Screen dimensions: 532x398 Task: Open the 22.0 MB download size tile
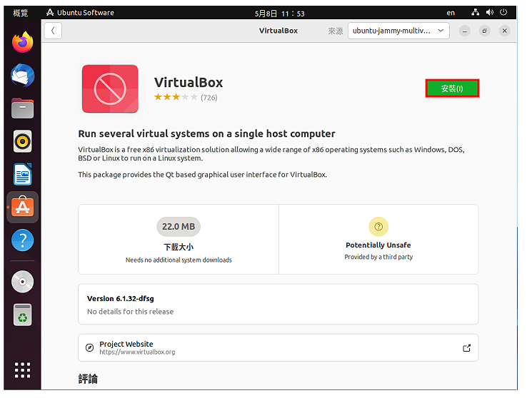tap(179, 240)
